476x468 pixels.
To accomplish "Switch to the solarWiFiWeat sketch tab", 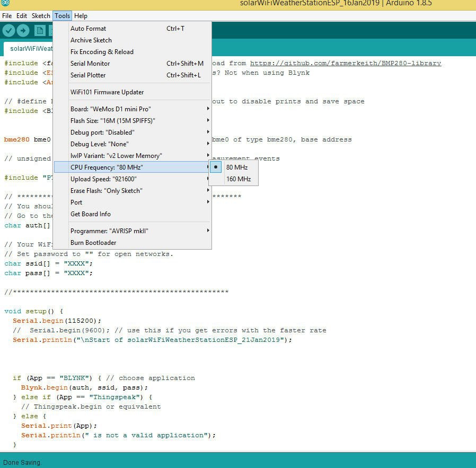I will (28, 49).
